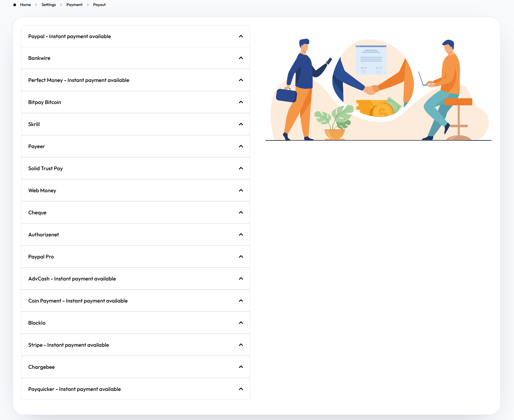Navigate to the Payment breadcrumb link
The image size is (514, 420).
click(75, 5)
